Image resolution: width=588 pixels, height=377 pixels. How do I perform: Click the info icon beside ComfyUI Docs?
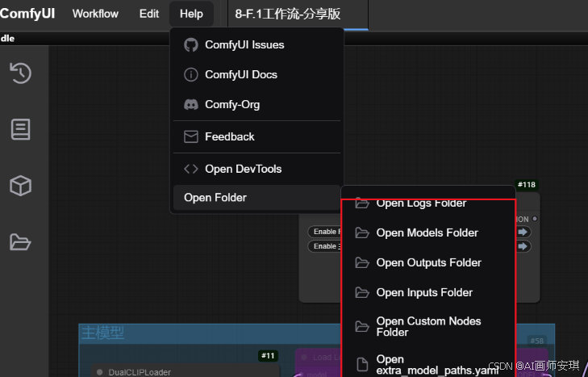(x=191, y=75)
